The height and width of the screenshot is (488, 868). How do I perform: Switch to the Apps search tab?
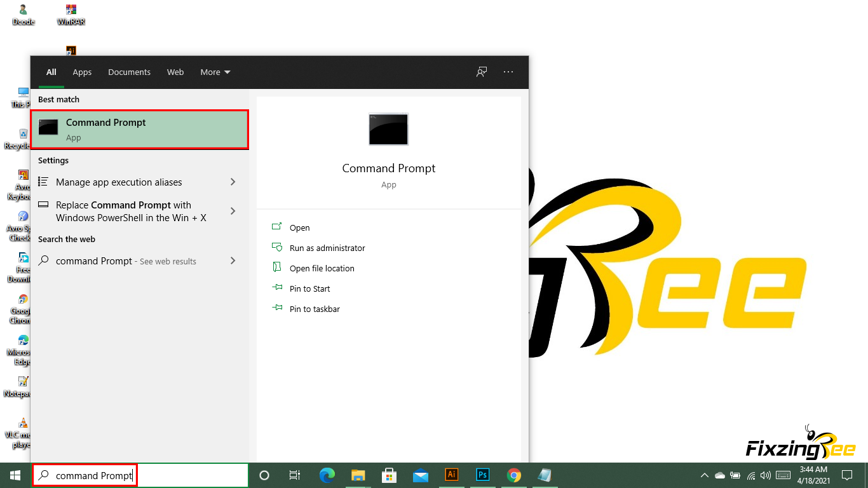tap(82, 72)
